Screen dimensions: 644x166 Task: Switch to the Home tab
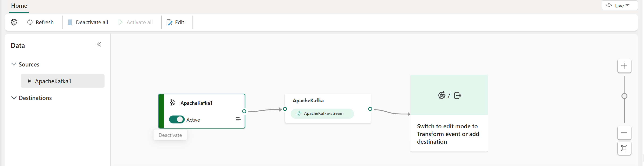[x=19, y=6]
